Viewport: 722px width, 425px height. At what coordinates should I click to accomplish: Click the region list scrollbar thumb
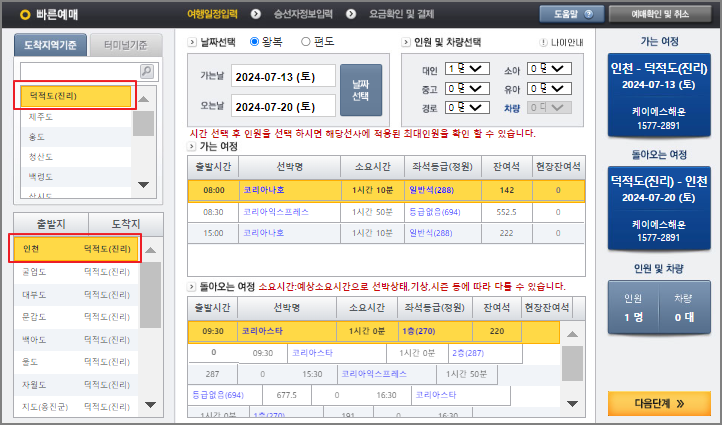pos(144,123)
